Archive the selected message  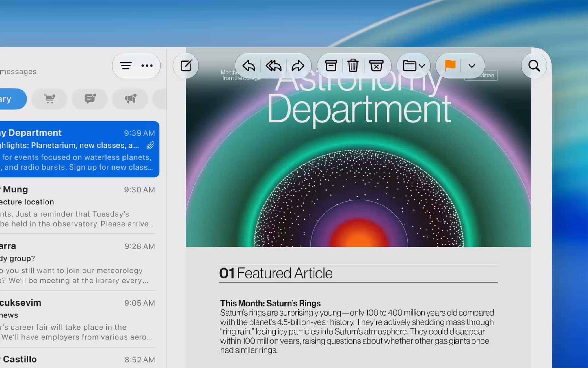[x=331, y=66]
